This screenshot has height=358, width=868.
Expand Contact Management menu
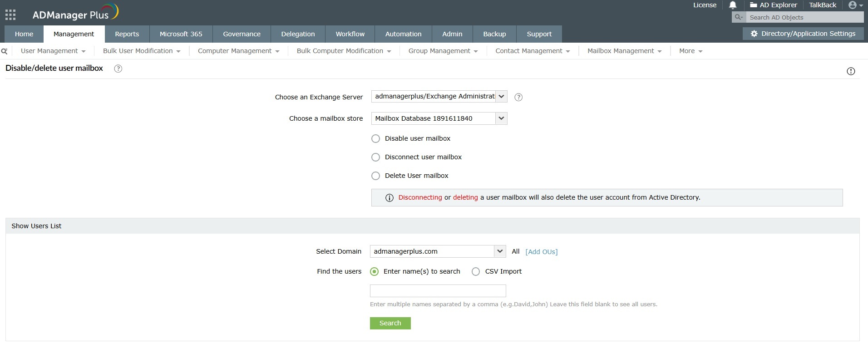click(533, 51)
